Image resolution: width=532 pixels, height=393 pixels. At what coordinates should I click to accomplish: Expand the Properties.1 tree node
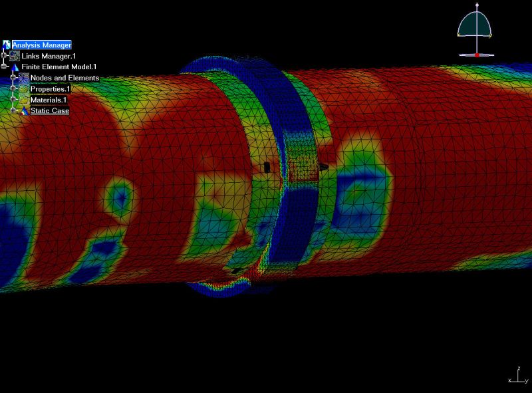[13, 89]
